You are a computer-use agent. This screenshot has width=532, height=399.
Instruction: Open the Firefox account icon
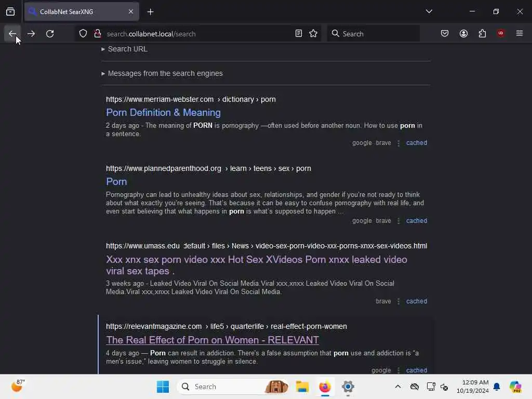[x=463, y=34]
